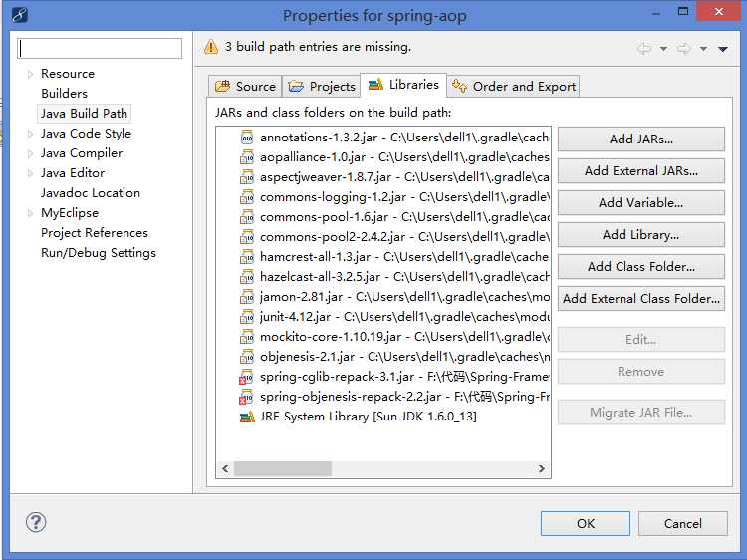Switch to the Projects tab

click(322, 87)
